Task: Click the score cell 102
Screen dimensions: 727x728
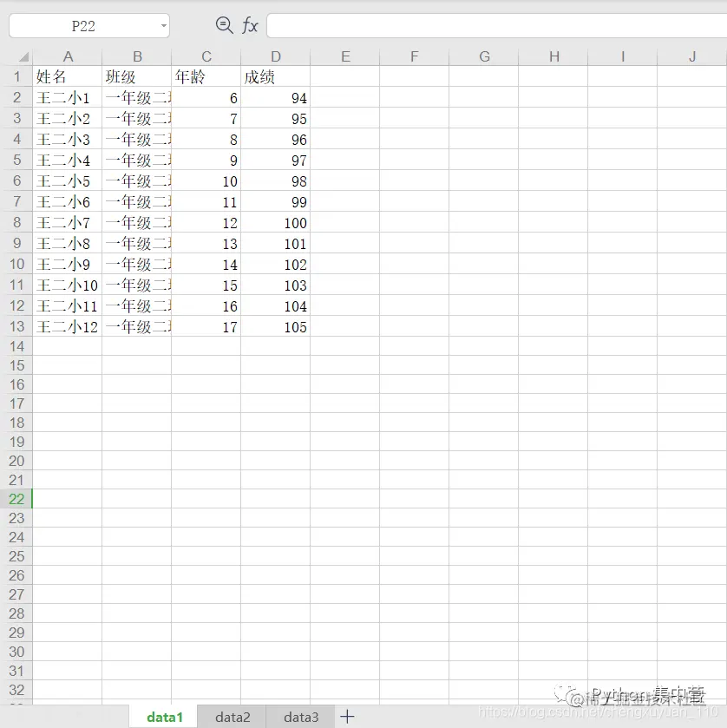Action: click(276, 265)
